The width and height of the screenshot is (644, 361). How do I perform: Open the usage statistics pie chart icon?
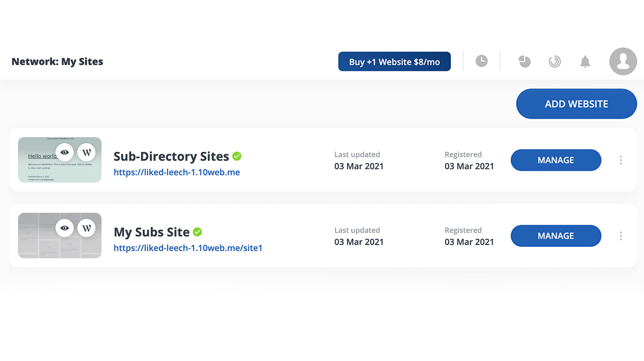(524, 61)
